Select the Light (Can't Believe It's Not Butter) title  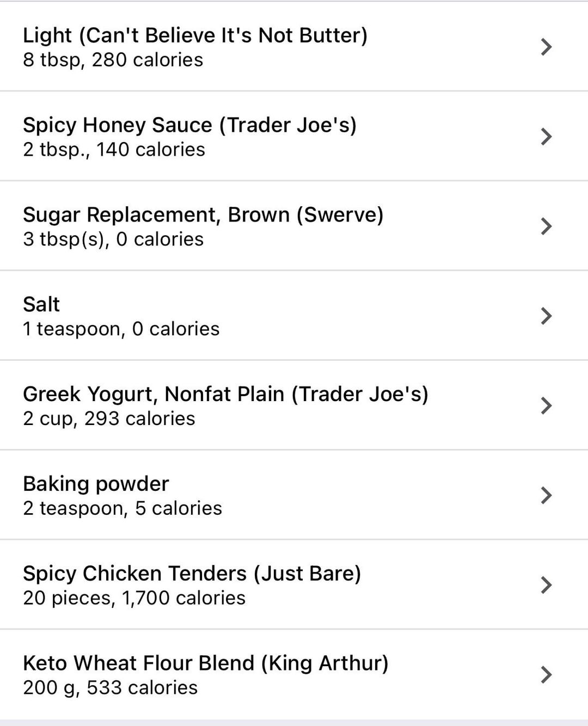coord(195,35)
